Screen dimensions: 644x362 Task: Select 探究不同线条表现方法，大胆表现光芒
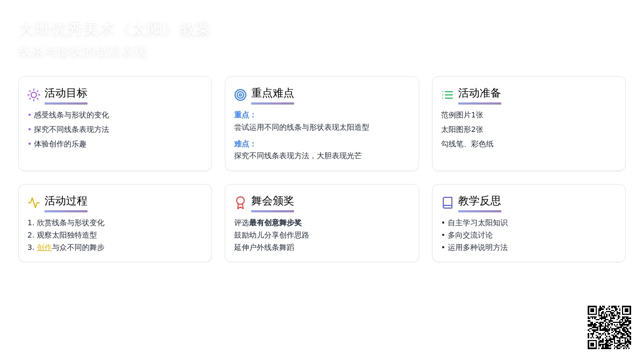298,156
